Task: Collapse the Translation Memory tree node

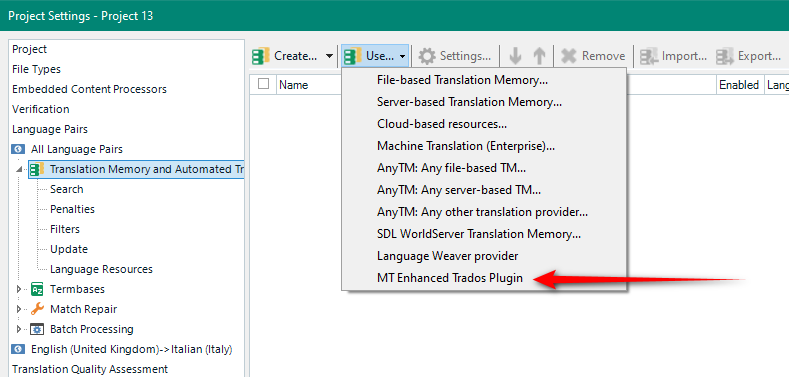Action: [x=19, y=170]
